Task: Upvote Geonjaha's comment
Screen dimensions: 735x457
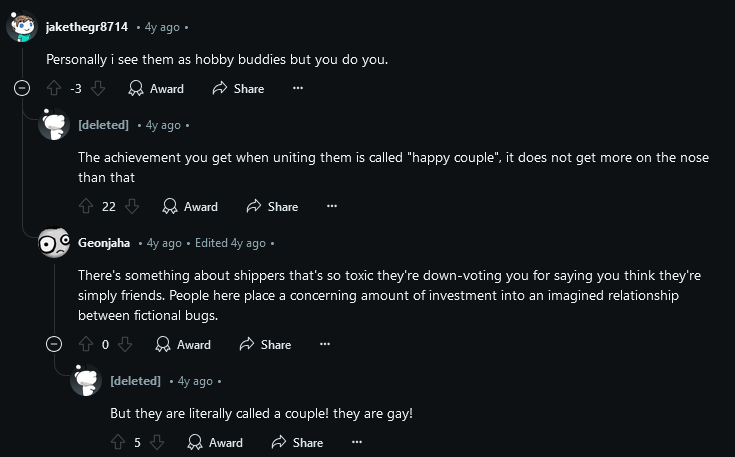Action: tap(86, 345)
